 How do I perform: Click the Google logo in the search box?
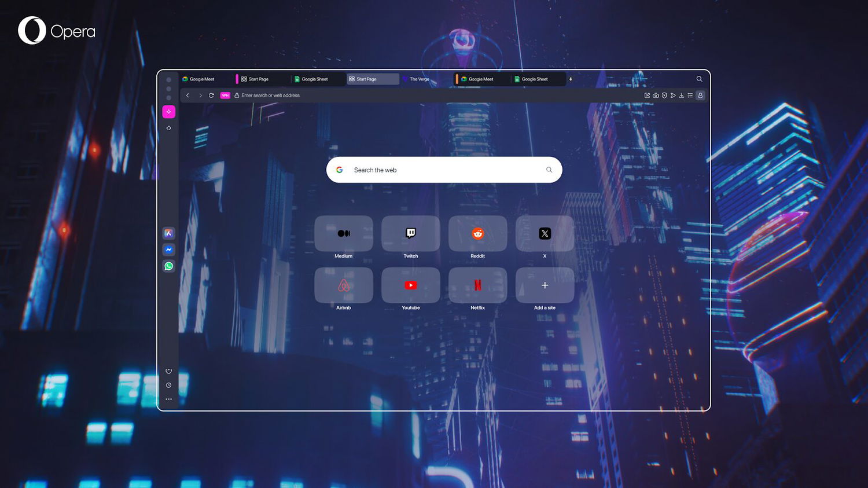(340, 170)
